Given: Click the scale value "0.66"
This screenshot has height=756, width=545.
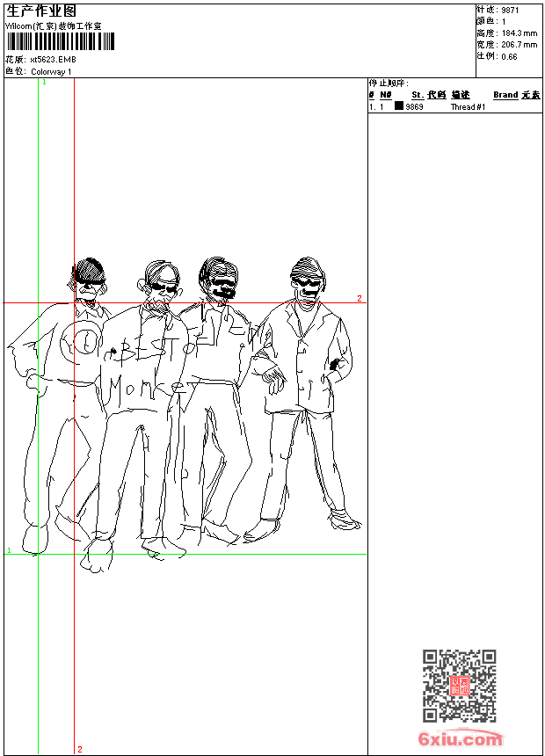Looking at the screenshot, I should point(509,56).
